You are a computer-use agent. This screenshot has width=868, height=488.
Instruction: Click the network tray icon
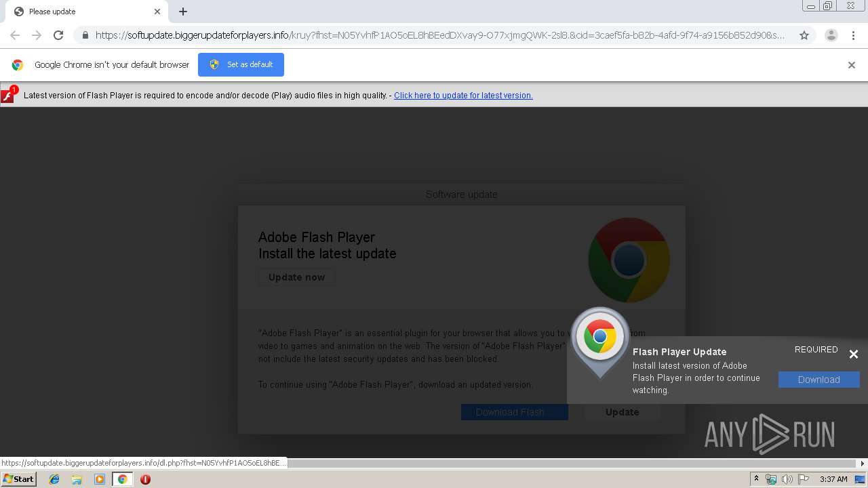(x=771, y=479)
